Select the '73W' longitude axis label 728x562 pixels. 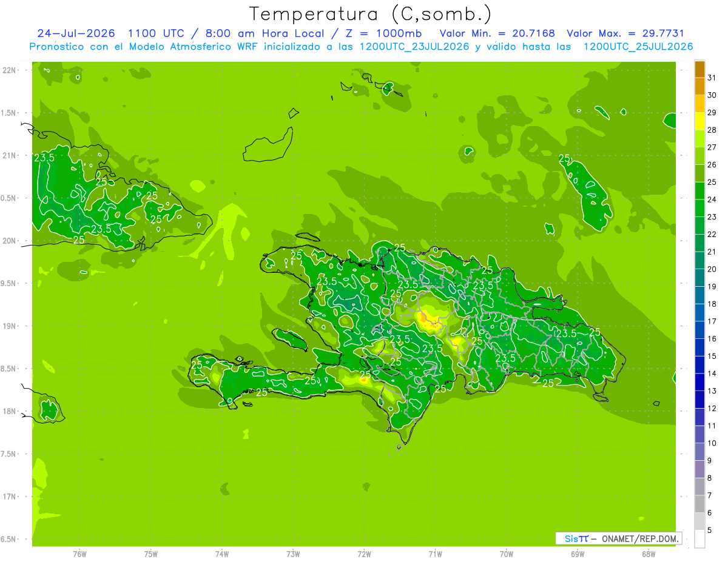(x=293, y=554)
